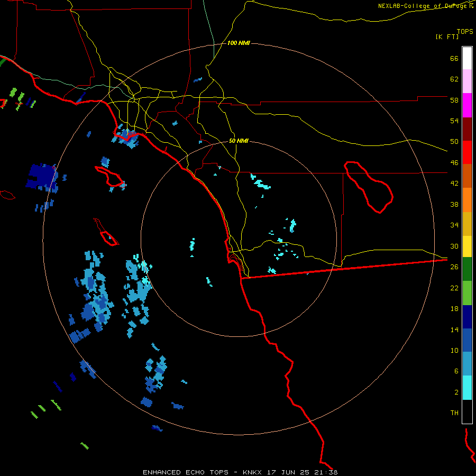Click the "2" legend value

coord(456,392)
